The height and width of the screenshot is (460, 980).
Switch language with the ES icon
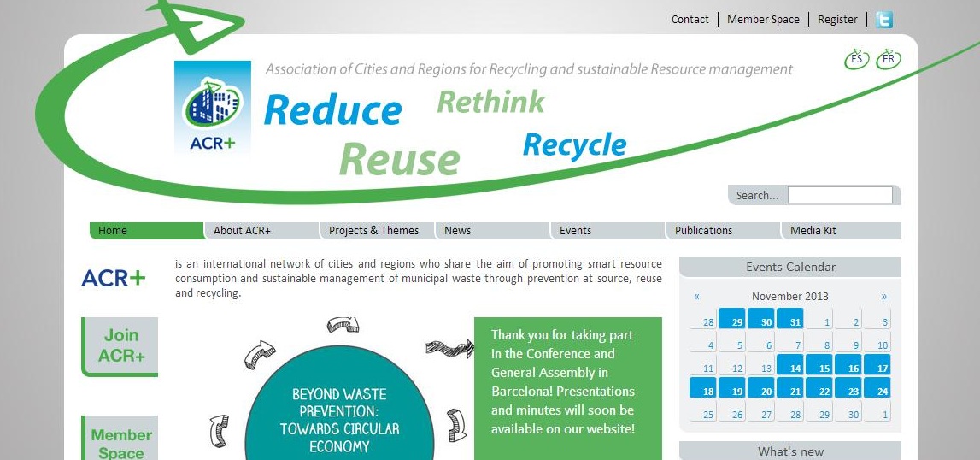pyautogui.click(x=856, y=59)
